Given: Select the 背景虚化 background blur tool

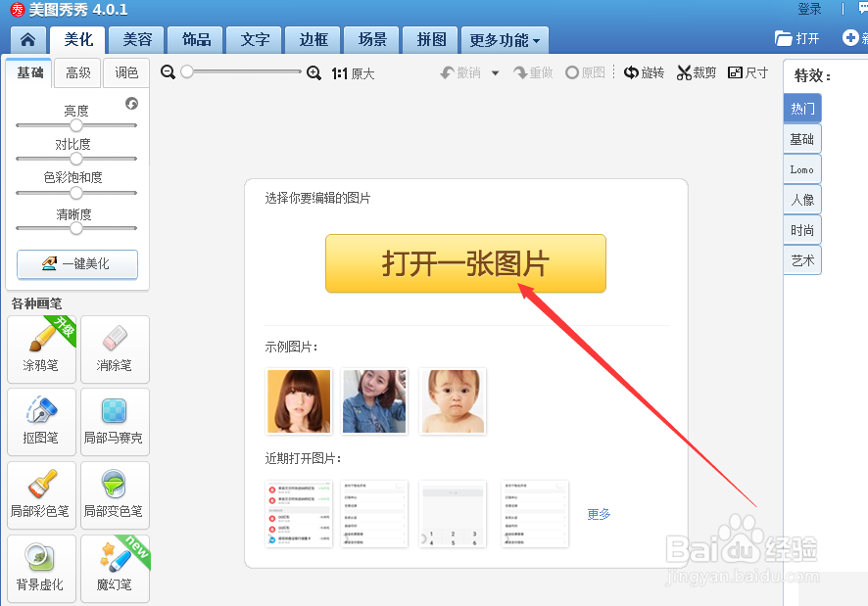Looking at the screenshot, I should (x=41, y=569).
